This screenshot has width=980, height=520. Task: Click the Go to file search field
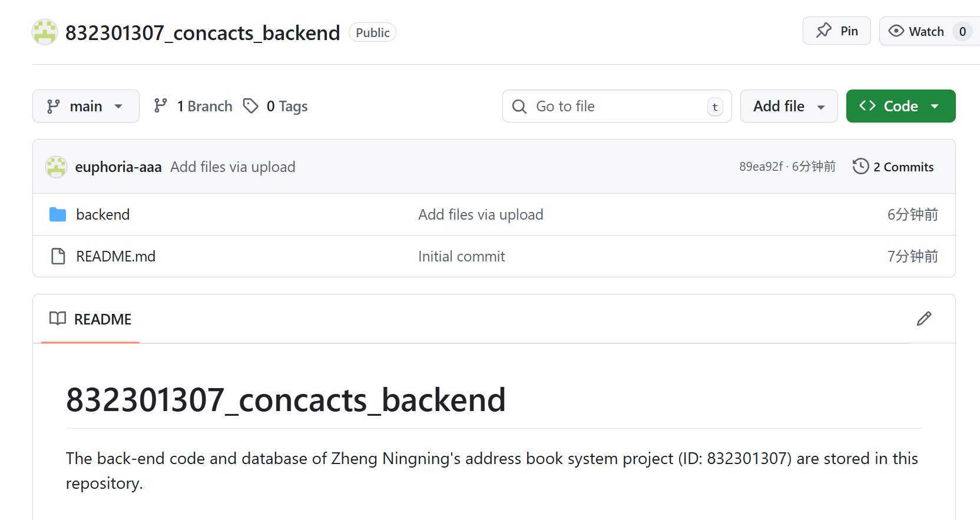616,106
